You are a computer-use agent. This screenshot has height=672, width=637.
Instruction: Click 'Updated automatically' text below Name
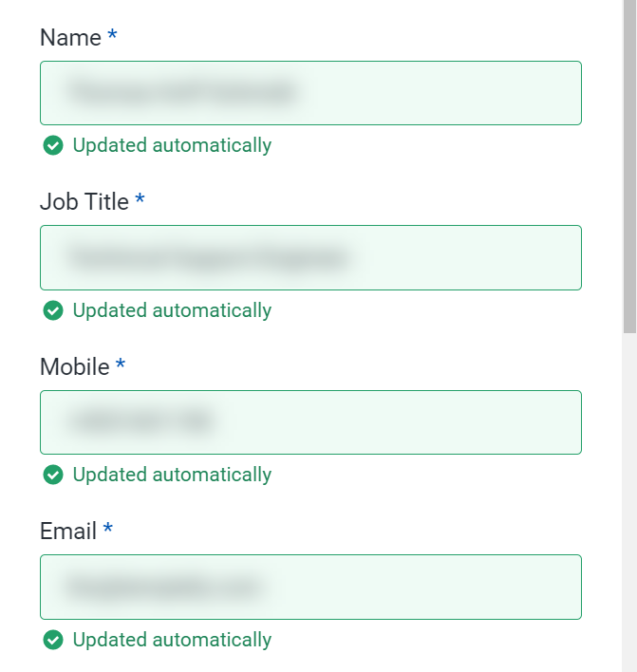pos(172,146)
